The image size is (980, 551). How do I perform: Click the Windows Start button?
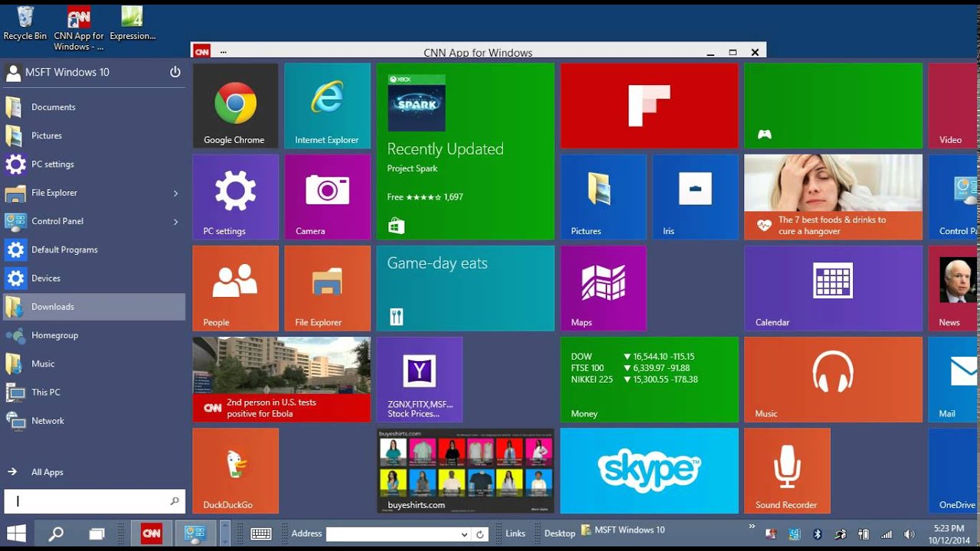pyautogui.click(x=16, y=534)
